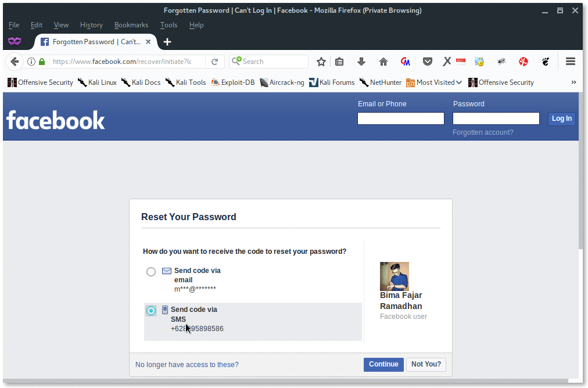The image size is (588, 388).
Task: Open the first Offensive Security bookmark
Action: [41, 82]
